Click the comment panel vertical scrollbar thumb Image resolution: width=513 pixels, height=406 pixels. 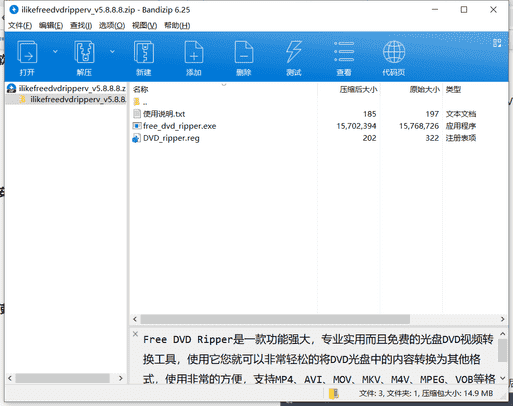click(x=503, y=350)
